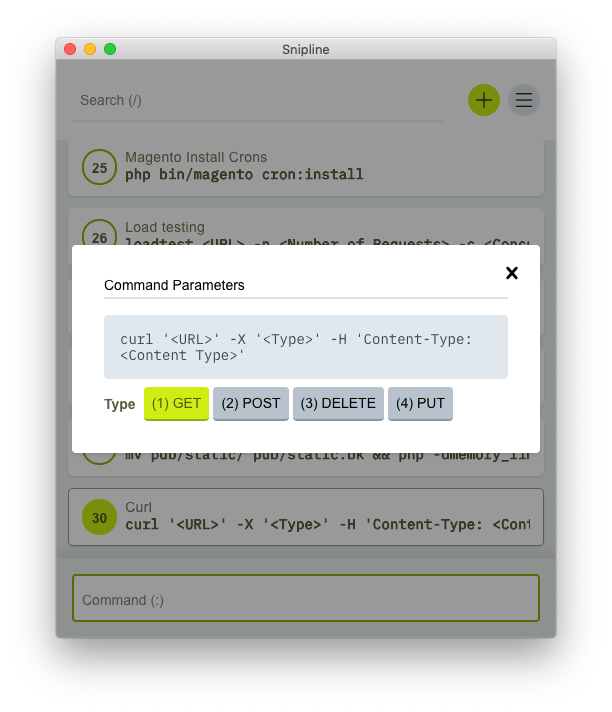Click the Command Parameters heading
This screenshot has height=712, width=612.
(x=174, y=285)
